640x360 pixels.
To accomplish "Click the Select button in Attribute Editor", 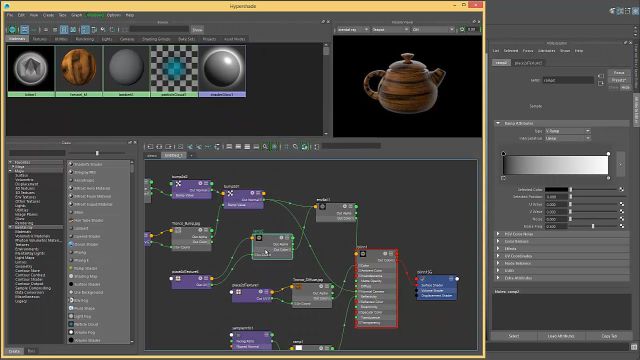I will [513, 336].
